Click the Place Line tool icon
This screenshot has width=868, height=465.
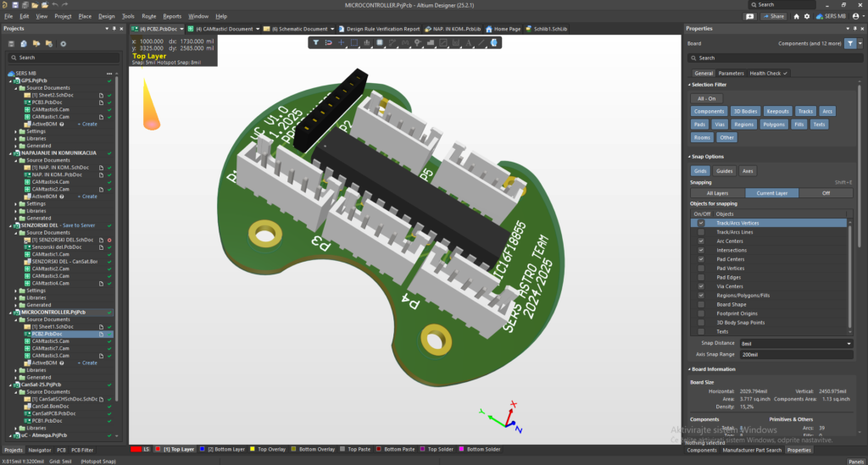481,42
